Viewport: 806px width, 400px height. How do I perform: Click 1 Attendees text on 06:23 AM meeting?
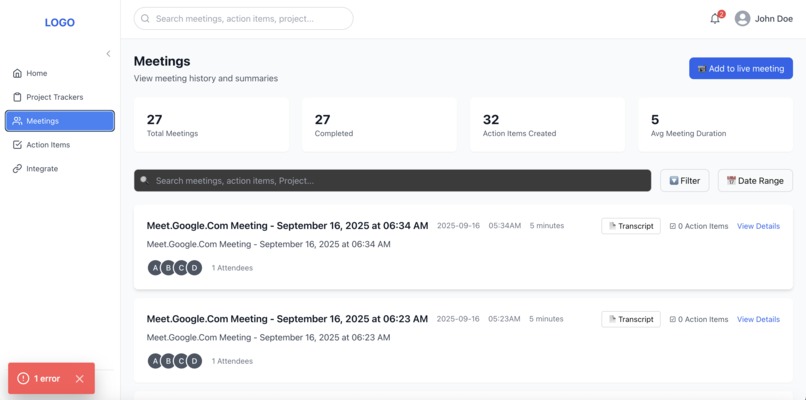tap(232, 361)
